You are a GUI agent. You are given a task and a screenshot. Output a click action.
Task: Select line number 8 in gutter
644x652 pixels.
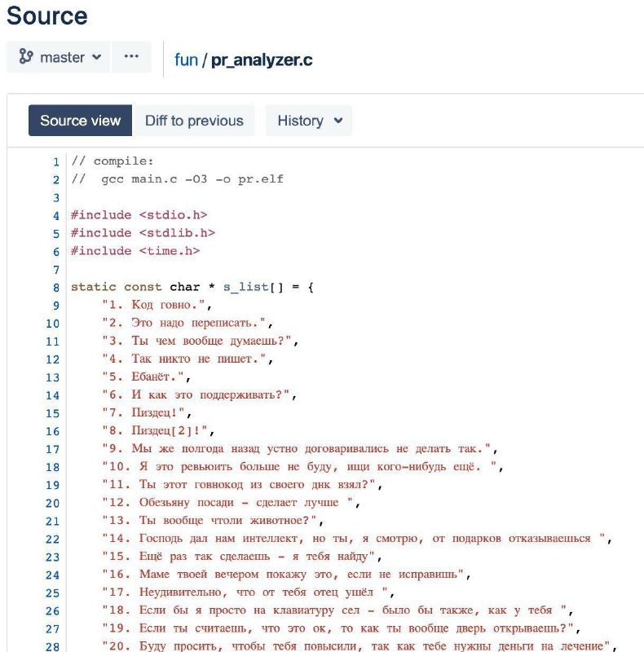tap(55, 287)
